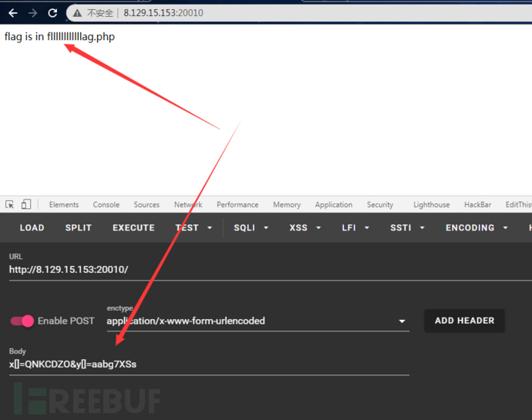Image resolution: width=532 pixels, height=420 pixels.
Task: Open the Console tab
Action: click(x=106, y=204)
